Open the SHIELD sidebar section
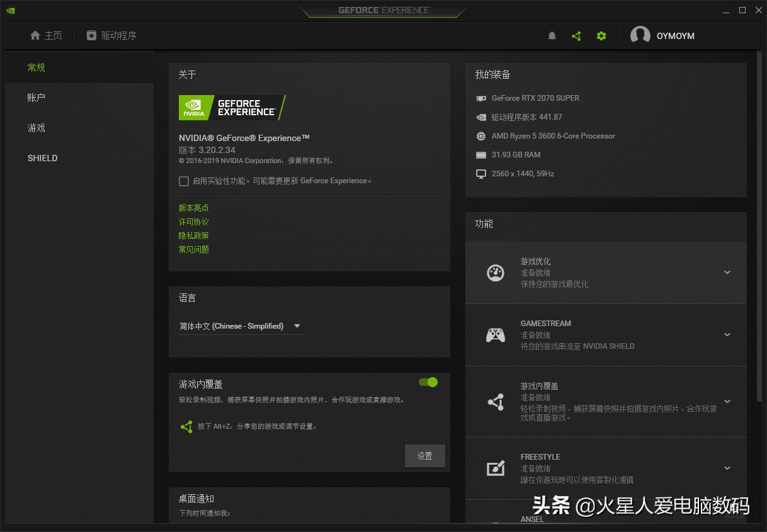Viewport: 767px width, 532px height. click(x=42, y=158)
